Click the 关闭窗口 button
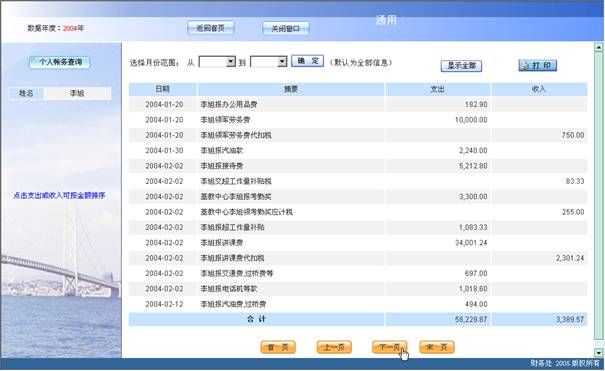Image resolution: width=605 pixels, height=371 pixels. pos(286,29)
